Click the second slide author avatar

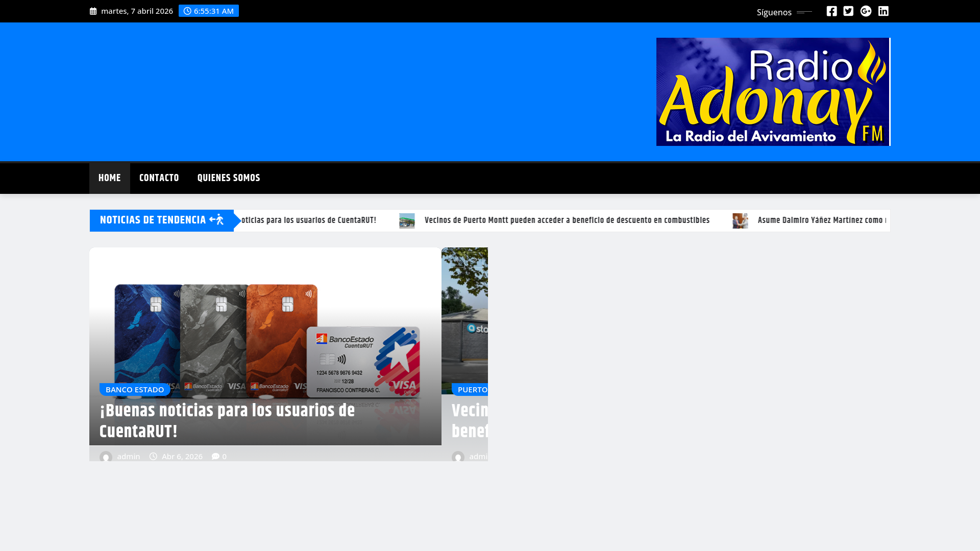[458, 457]
